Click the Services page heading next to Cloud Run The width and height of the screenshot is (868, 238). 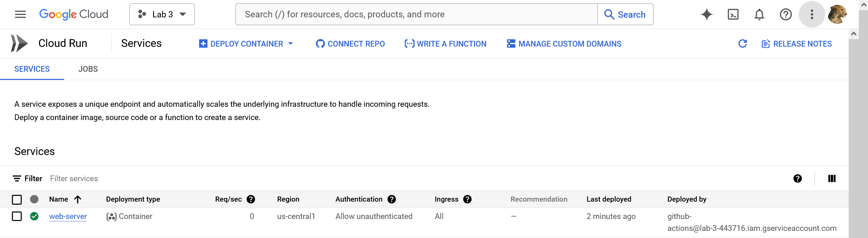[141, 43]
